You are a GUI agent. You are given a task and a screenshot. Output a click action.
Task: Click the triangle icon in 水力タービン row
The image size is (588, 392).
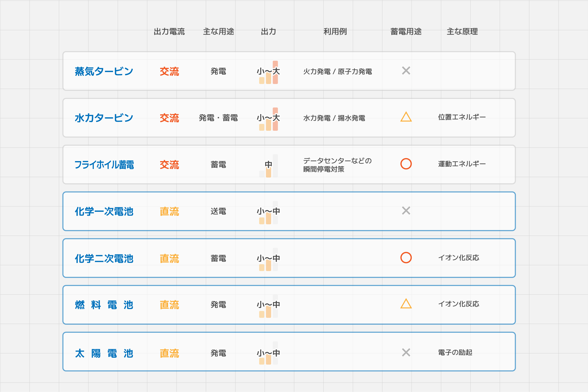[406, 117]
